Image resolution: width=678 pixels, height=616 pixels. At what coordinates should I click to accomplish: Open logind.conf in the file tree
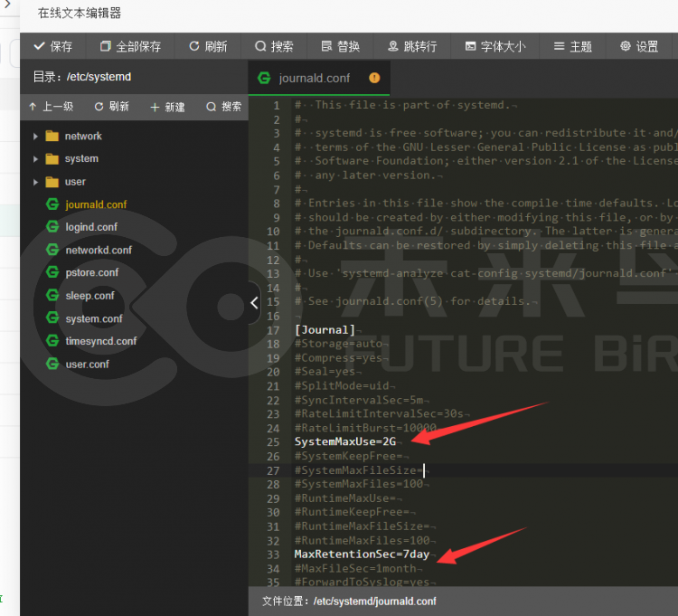click(91, 227)
